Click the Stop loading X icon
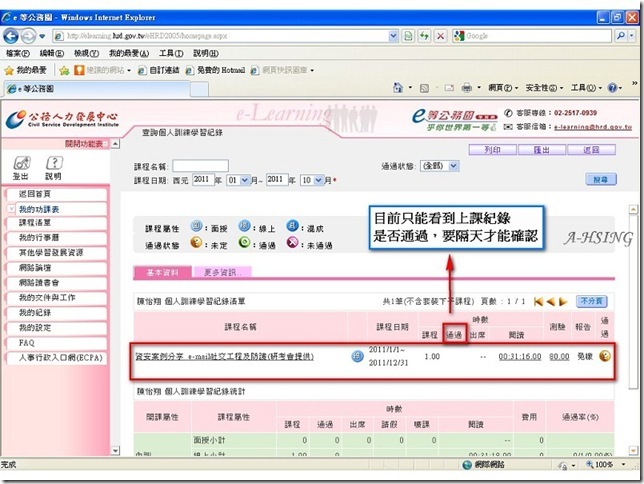This screenshot has width=644, height=484. (x=440, y=36)
